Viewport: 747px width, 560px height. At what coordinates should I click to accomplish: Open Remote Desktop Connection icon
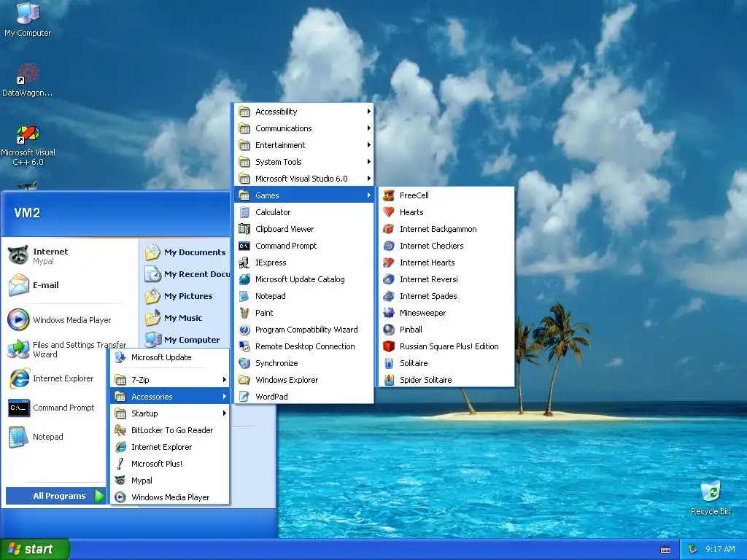pos(244,346)
